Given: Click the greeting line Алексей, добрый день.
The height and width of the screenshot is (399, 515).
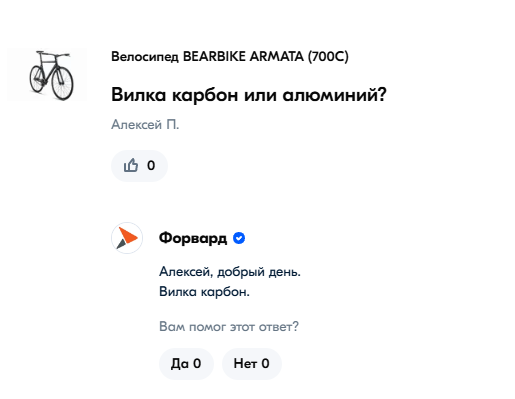Looking at the screenshot, I should [230, 272].
